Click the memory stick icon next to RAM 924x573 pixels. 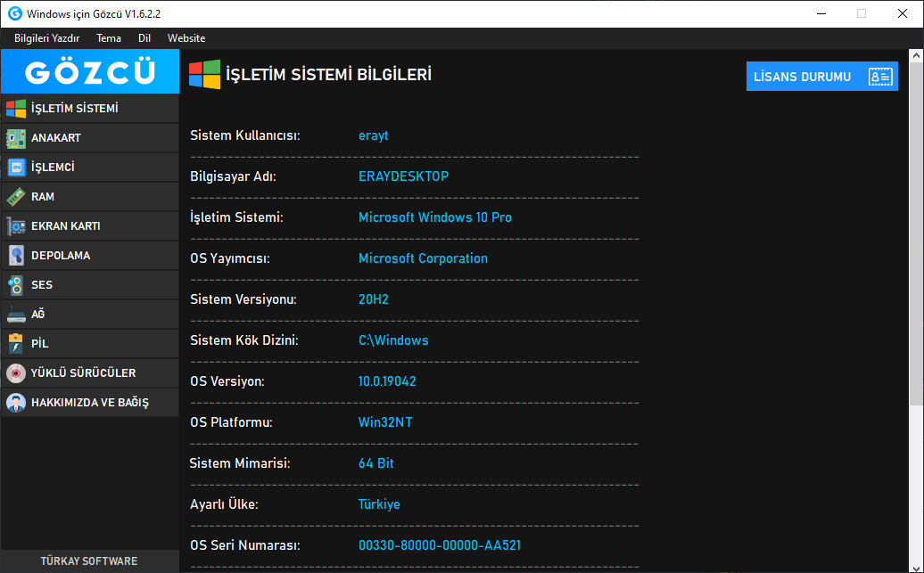(16, 197)
